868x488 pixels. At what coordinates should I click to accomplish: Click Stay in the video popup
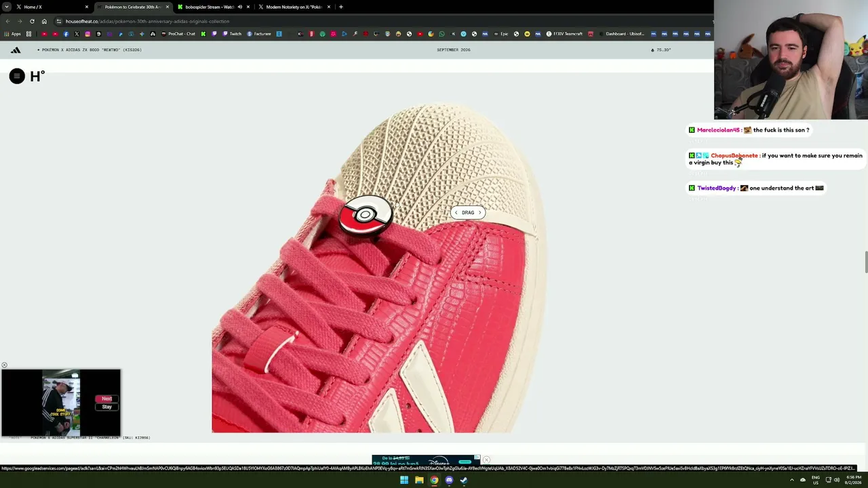(x=106, y=407)
